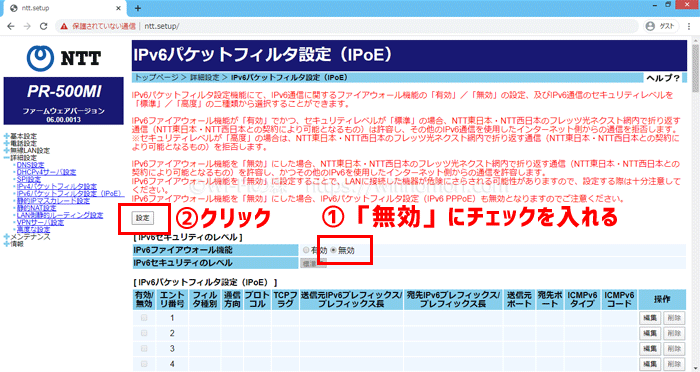The width and height of the screenshot is (700, 372).
Task: Expand the 電話設定 tree node
Action: pyautogui.click(x=7, y=143)
